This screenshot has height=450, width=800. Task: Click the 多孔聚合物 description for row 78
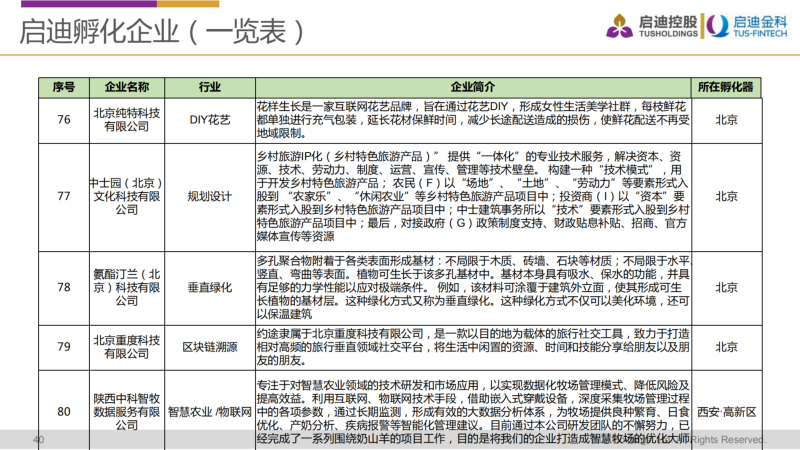tap(473, 287)
